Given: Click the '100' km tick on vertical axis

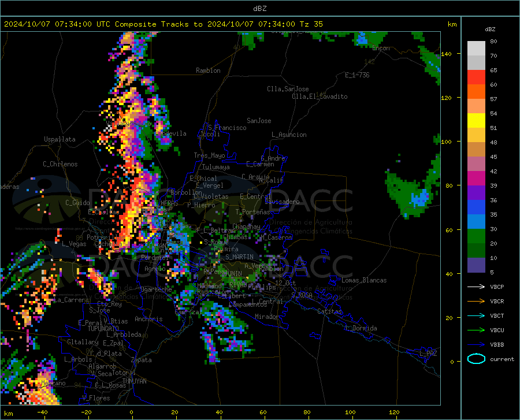Looking at the screenshot, I should coord(447,142).
